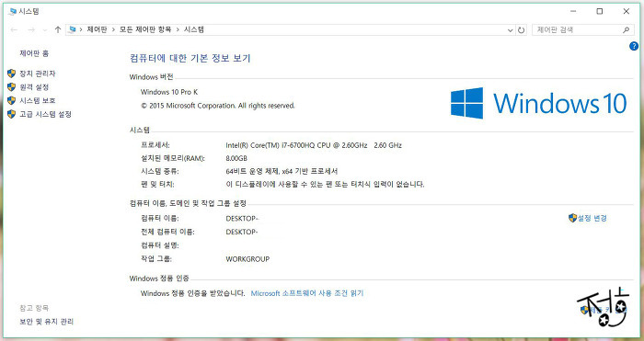Open help with the blue question mark
Screen dimensions: 644x341
[634, 46]
